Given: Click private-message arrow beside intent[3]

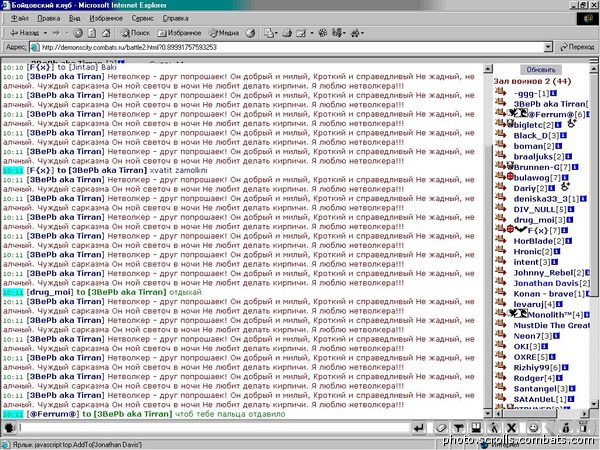Looking at the screenshot, I should (x=501, y=261).
